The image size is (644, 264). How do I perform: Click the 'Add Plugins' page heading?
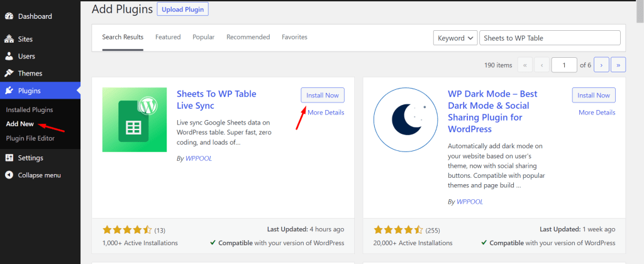point(123,9)
